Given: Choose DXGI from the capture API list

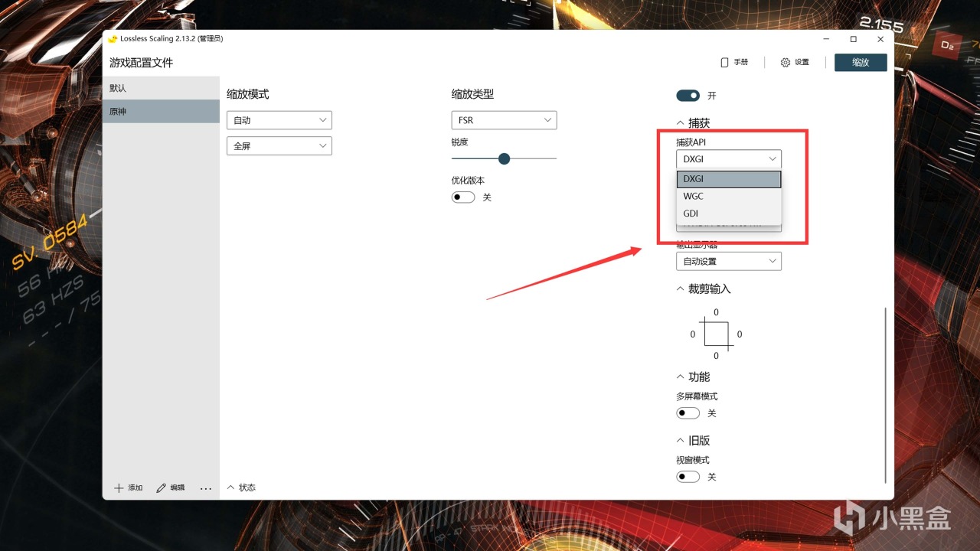Looking at the screenshot, I should point(729,178).
